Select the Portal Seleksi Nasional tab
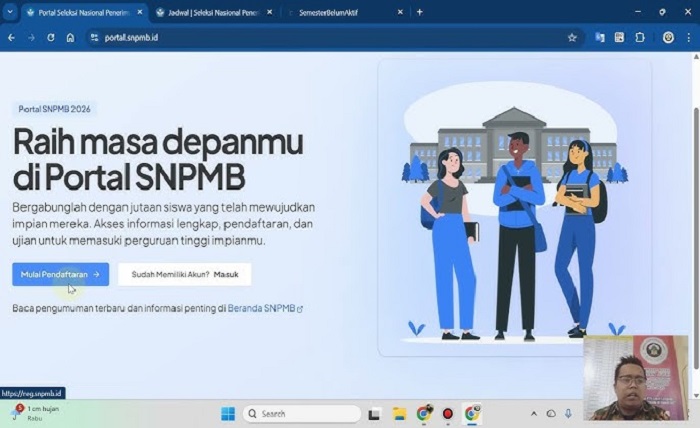Viewport: 700px width, 428px height. pos(83,12)
